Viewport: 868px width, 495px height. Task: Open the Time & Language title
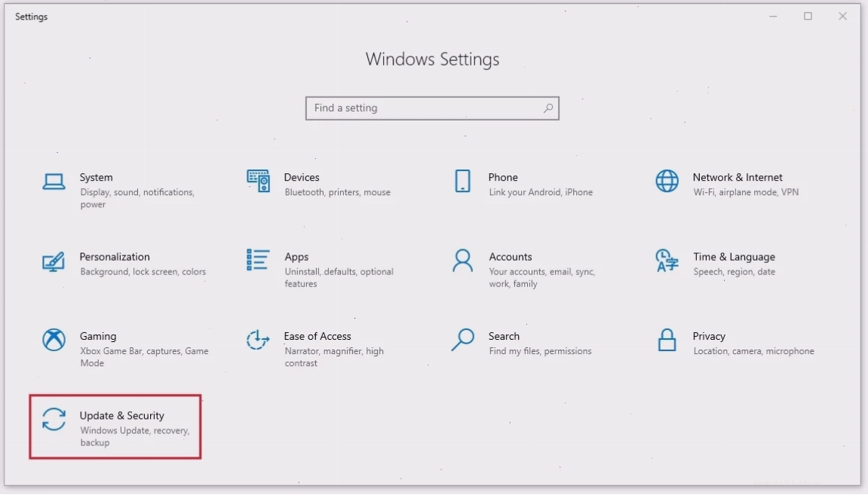pos(734,257)
